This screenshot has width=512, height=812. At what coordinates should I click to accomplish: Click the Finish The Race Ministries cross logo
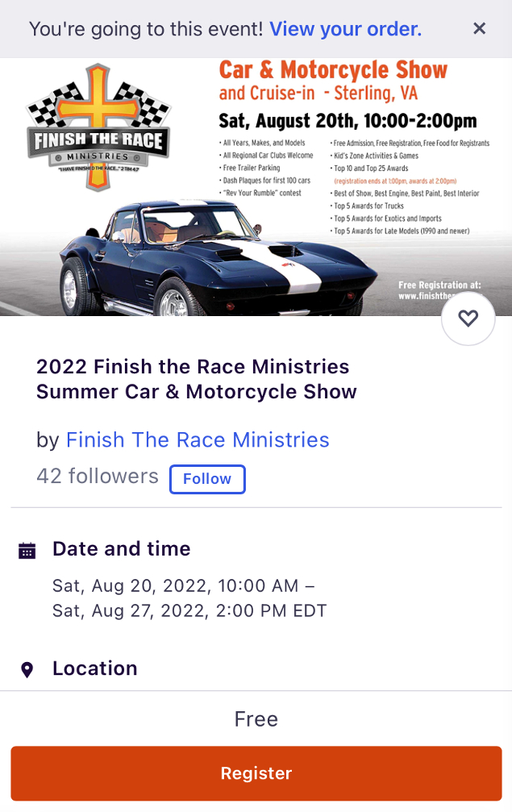pyautogui.click(x=97, y=127)
